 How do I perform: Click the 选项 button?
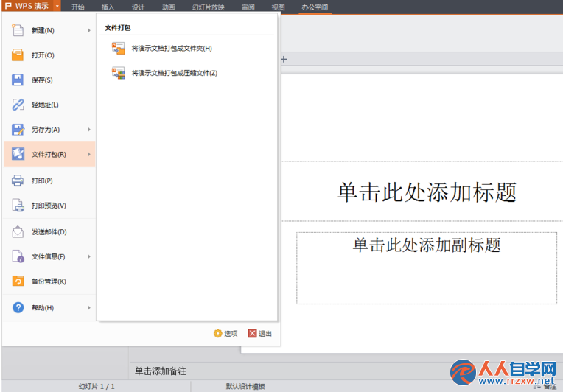point(225,334)
